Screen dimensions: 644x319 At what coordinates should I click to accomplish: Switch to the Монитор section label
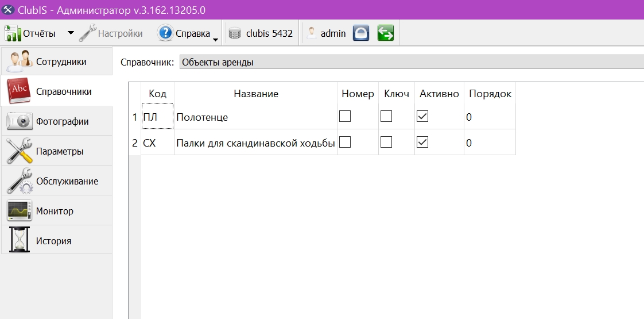(x=55, y=211)
